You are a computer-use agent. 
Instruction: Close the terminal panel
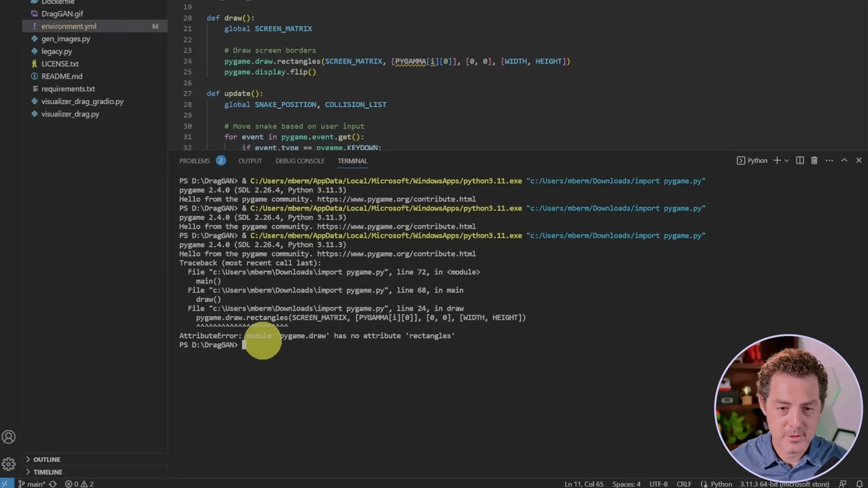tap(859, 160)
